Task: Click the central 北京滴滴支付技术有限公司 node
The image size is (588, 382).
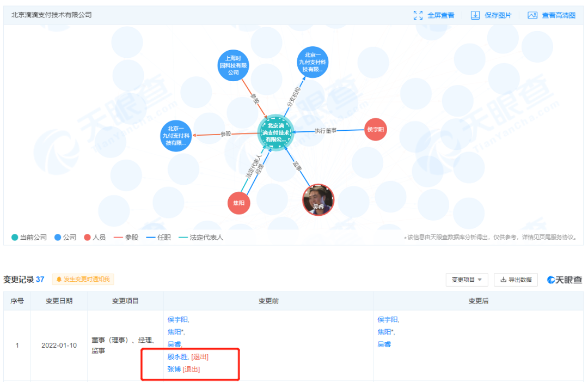Action: [275, 132]
